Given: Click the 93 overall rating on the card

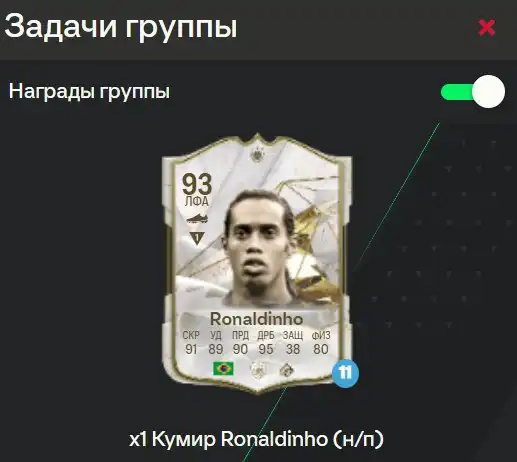Looking at the screenshot, I should coord(197,184).
